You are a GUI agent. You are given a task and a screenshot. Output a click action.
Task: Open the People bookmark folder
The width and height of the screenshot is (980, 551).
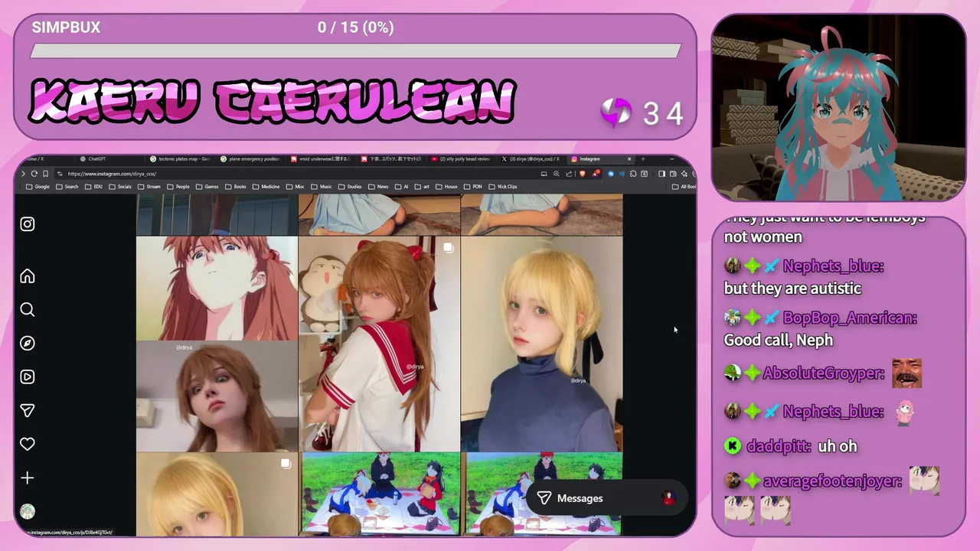pos(178,186)
